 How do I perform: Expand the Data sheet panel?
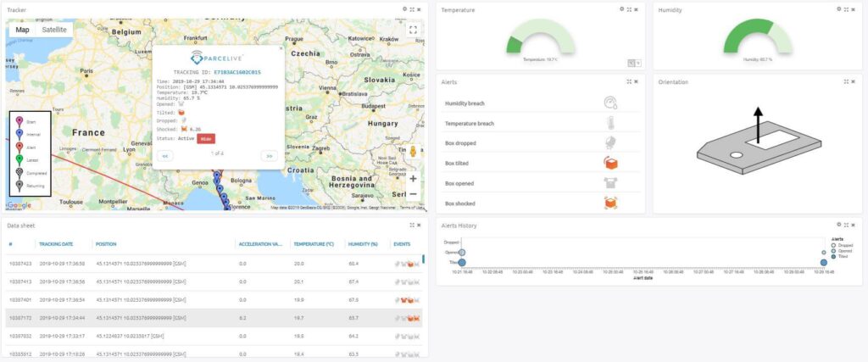click(x=411, y=225)
